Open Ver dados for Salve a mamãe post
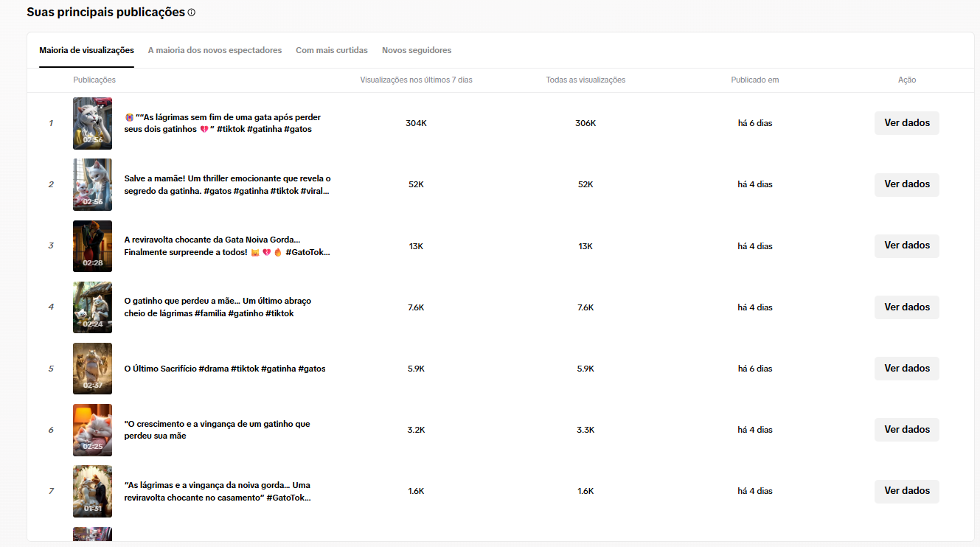 (x=907, y=184)
